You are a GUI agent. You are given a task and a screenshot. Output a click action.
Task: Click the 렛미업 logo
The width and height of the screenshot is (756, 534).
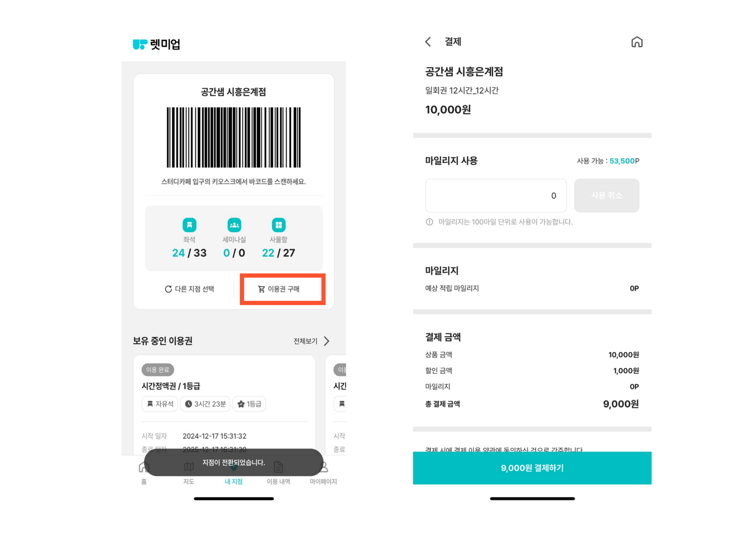pos(156,44)
